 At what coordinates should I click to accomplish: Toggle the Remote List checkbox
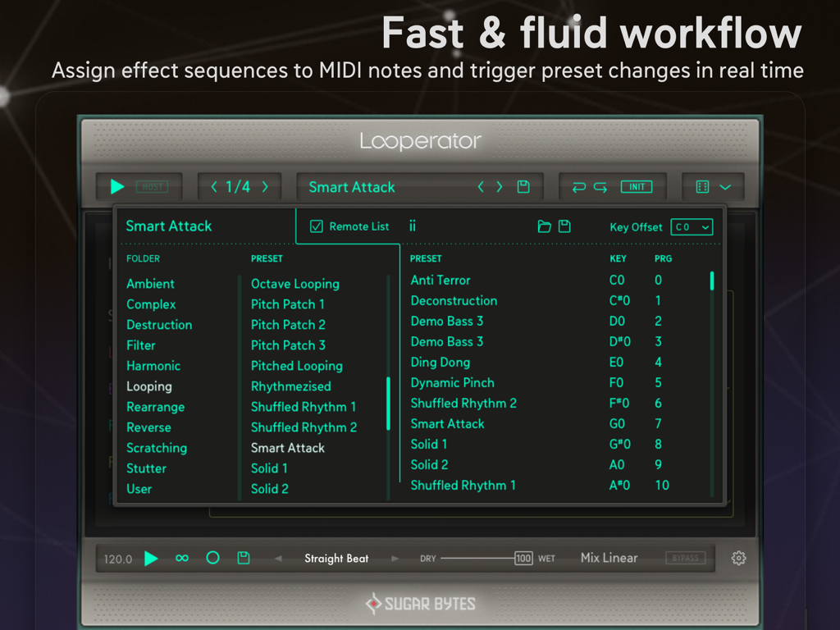318,226
